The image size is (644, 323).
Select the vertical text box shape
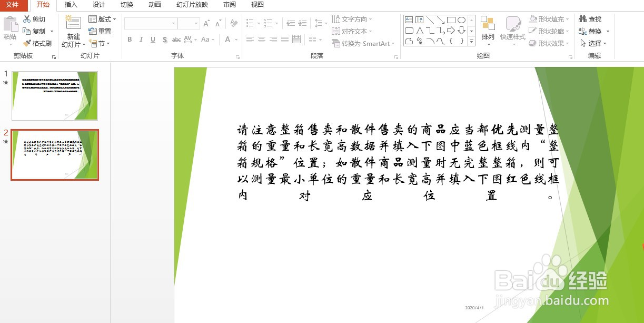click(419, 20)
